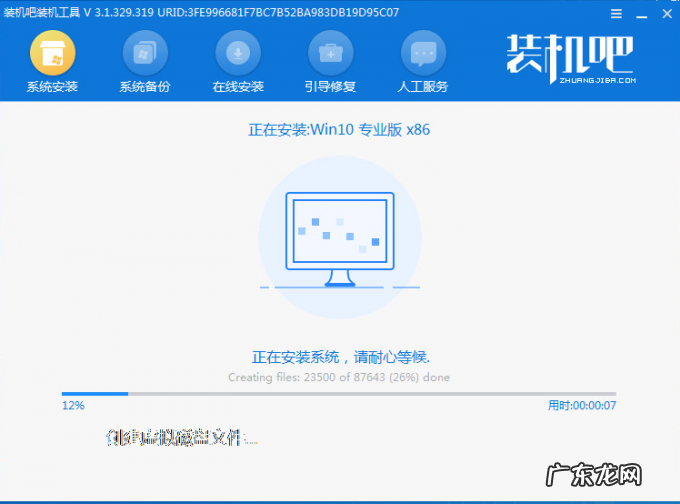The image size is (680, 504).
Task: Click the Creating files status line
Action: tap(339, 377)
